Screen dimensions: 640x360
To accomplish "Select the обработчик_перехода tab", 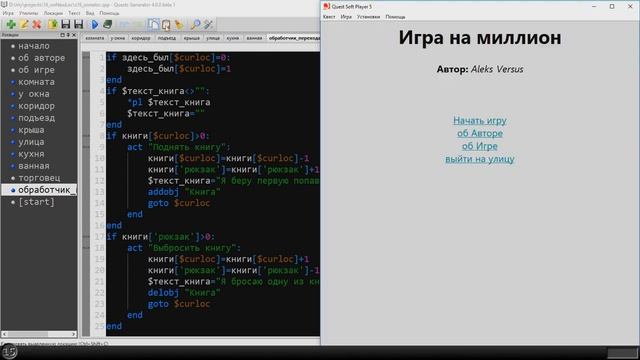I will point(293,38).
